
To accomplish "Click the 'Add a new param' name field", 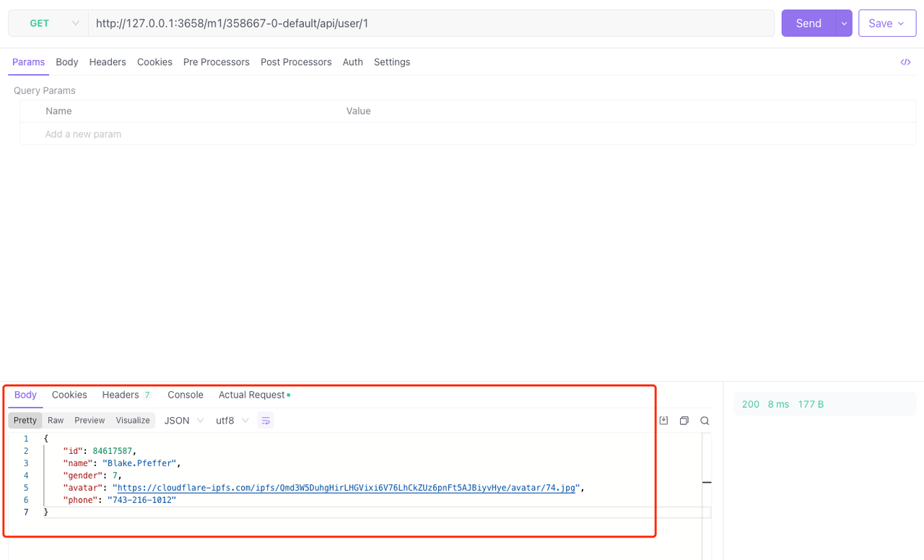I will 83,134.
